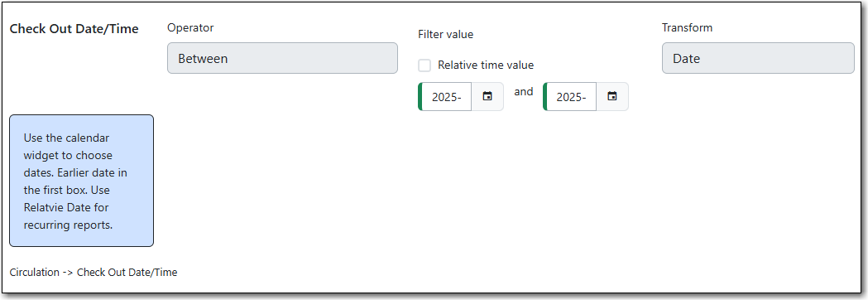Click the blue calendar widget help box

click(x=81, y=181)
